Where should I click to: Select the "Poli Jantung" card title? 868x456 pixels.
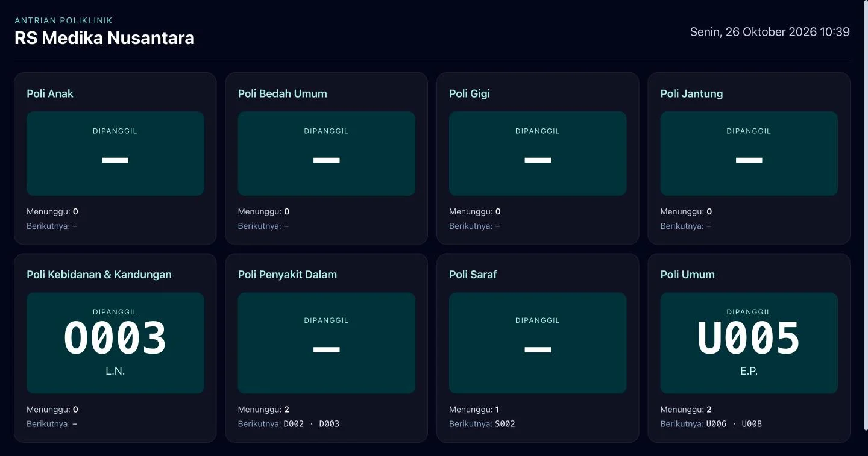pos(691,93)
